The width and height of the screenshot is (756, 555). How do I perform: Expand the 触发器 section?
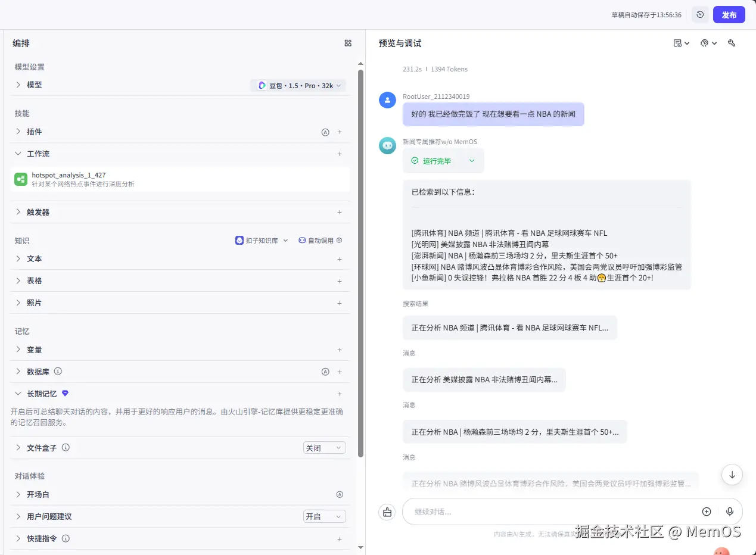click(x=18, y=212)
